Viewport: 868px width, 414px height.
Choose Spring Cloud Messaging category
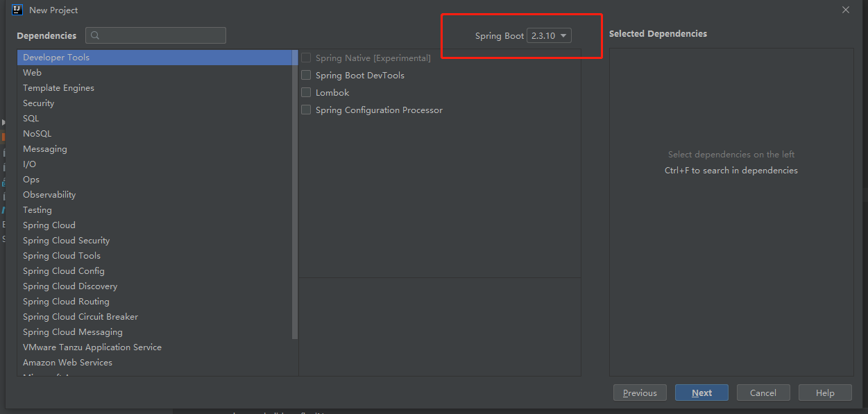[x=155, y=332]
